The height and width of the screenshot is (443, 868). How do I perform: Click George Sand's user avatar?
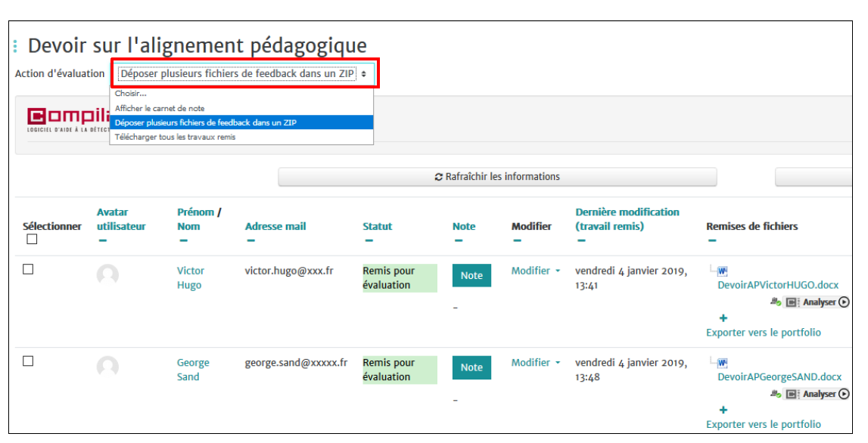click(107, 367)
